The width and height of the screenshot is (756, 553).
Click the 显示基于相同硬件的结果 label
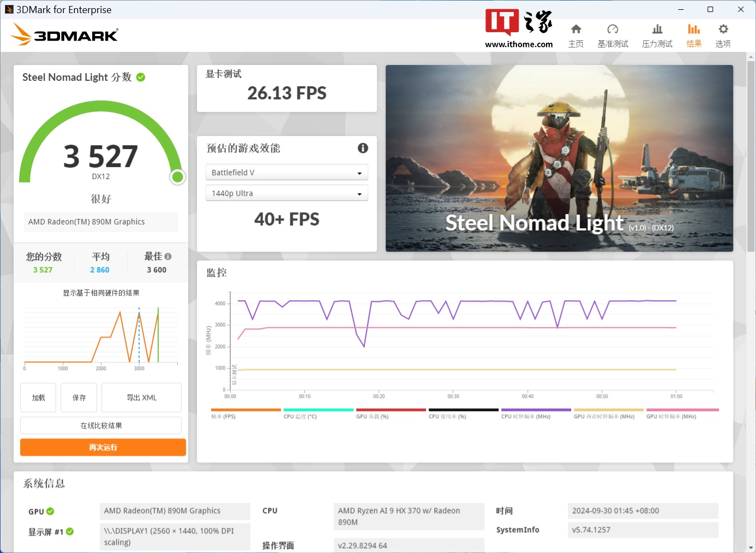pos(101,293)
